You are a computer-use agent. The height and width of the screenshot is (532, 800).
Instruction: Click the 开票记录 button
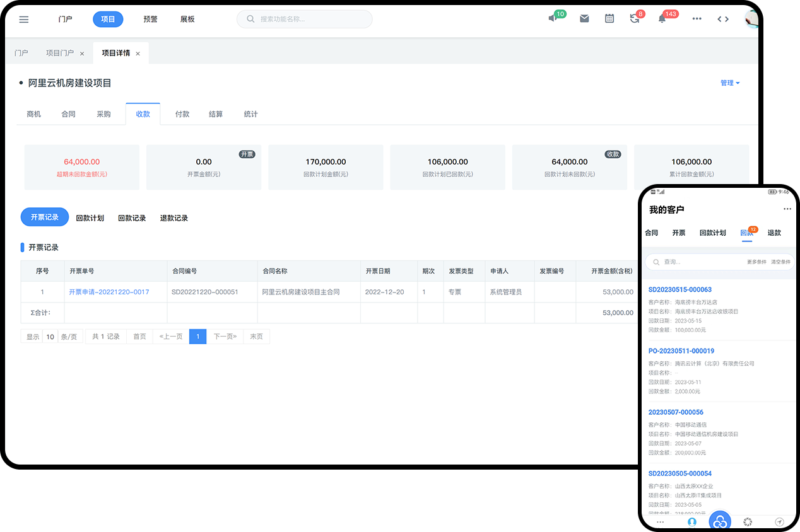(x=45, y=217)
